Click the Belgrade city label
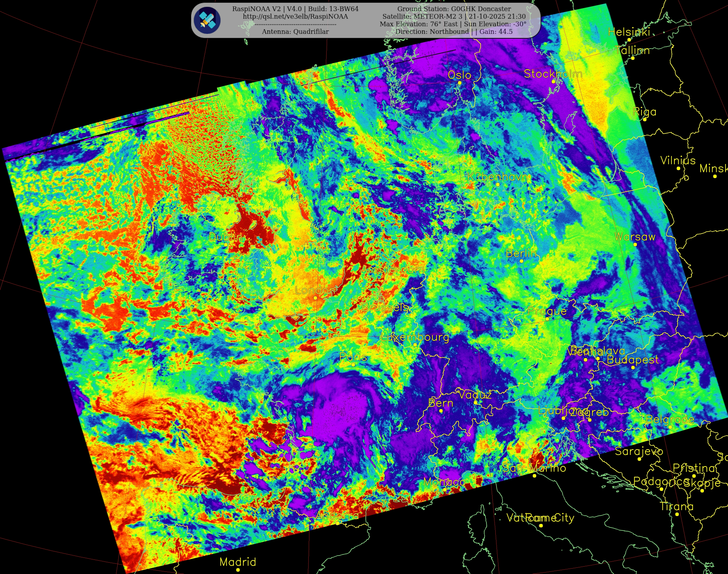Image resolution: width=728 pixels, height=574 pixels. pyautogui.click(x=670, y=419)
